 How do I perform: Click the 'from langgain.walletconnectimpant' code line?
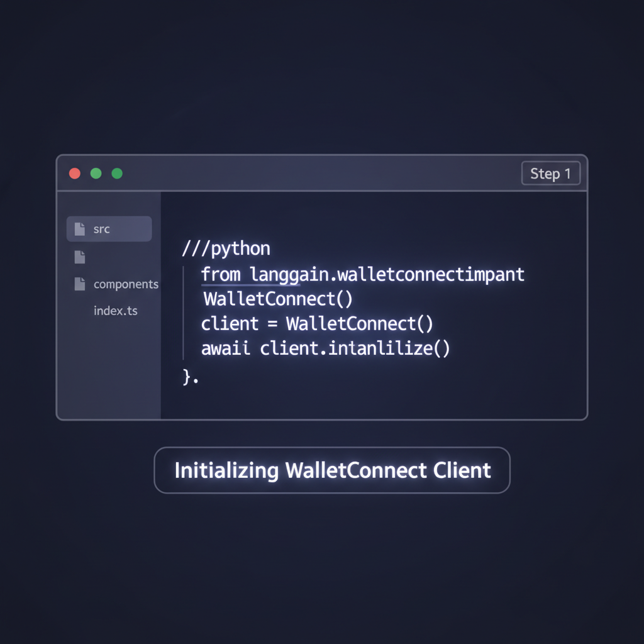[x=363, y=274]
